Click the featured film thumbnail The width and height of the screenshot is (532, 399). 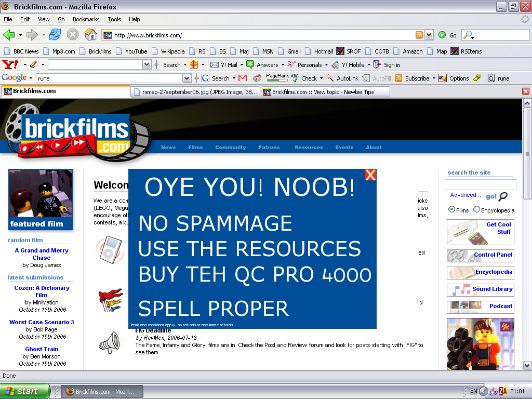click(41, 199)
